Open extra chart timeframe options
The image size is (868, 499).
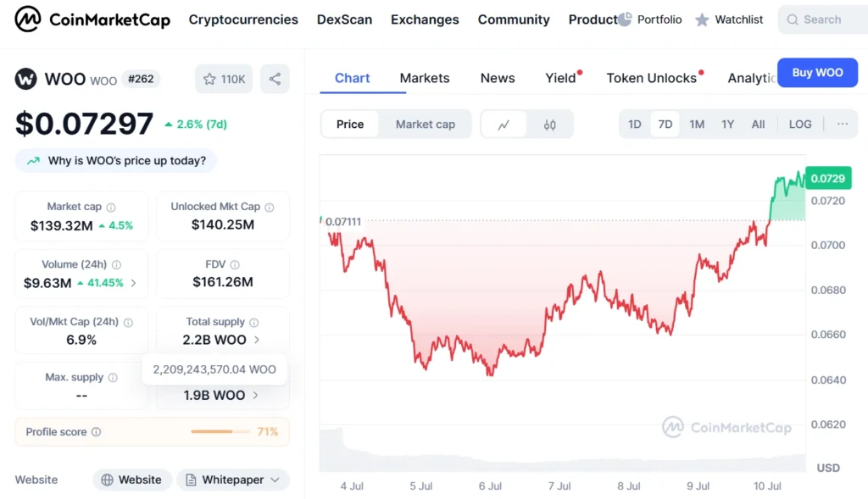[x=843, y=124]
